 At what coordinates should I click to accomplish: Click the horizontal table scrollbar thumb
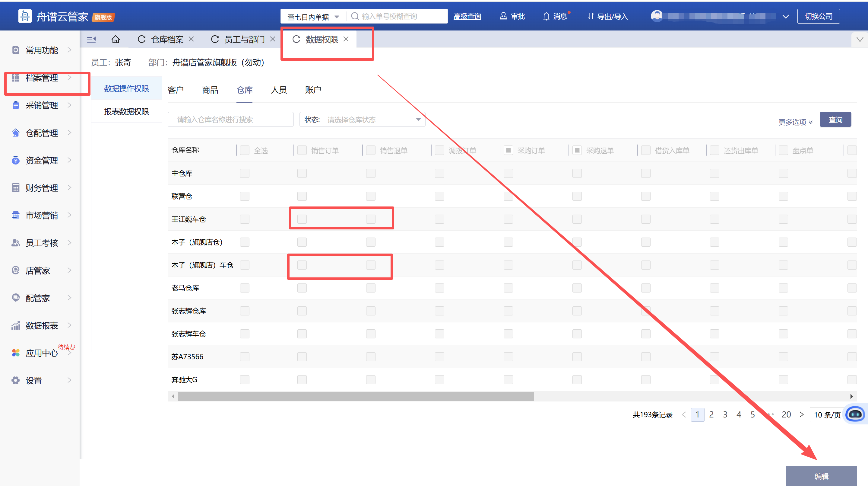(x=356, y=396)
